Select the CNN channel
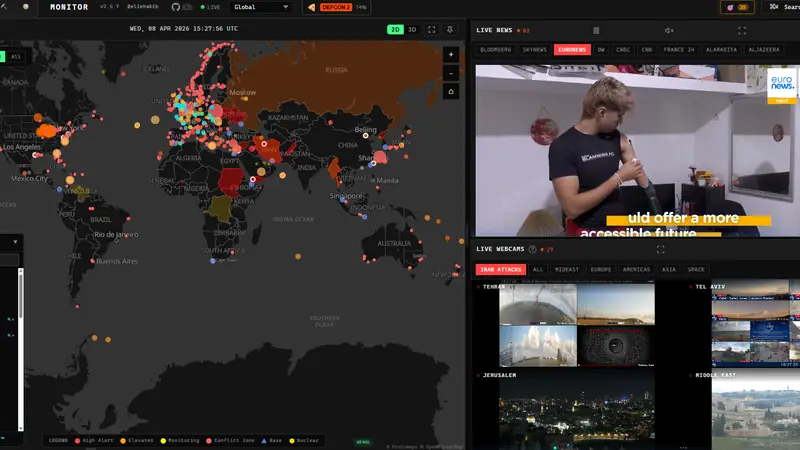 (x=646, y=49)
